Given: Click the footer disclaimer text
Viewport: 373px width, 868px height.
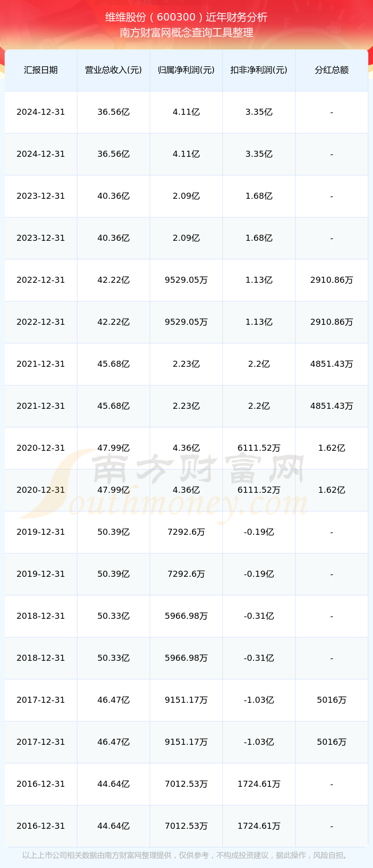Looking at the screenshot, I should [186, 855].
